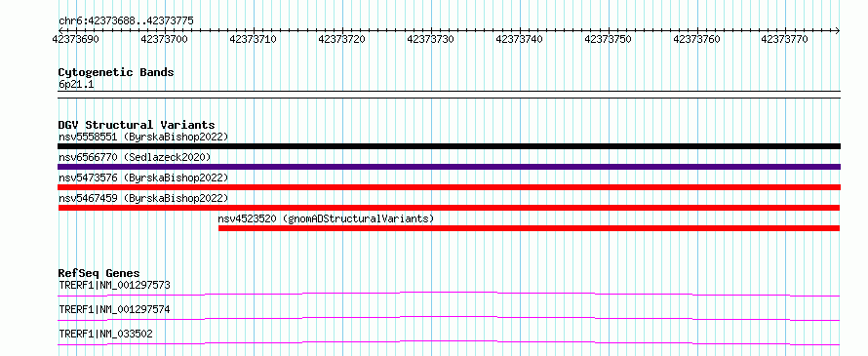Click the DGV Structural Variants track heading

point(137,125)
